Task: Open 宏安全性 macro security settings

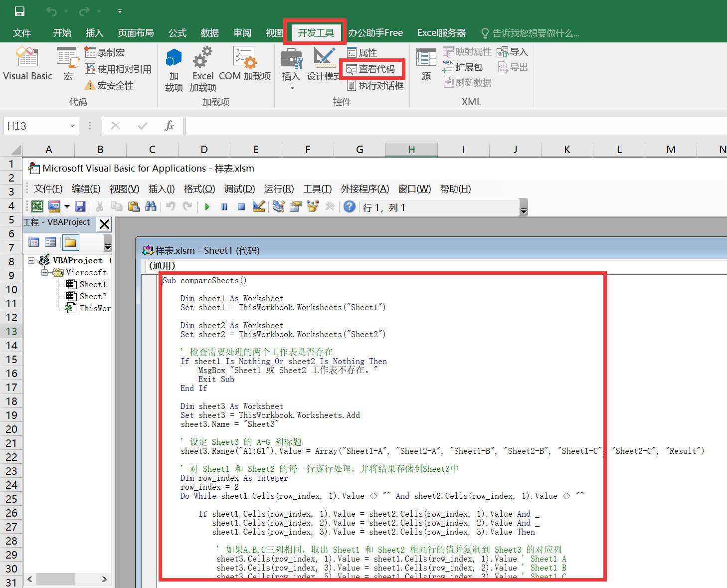Action: pos(109,85)
